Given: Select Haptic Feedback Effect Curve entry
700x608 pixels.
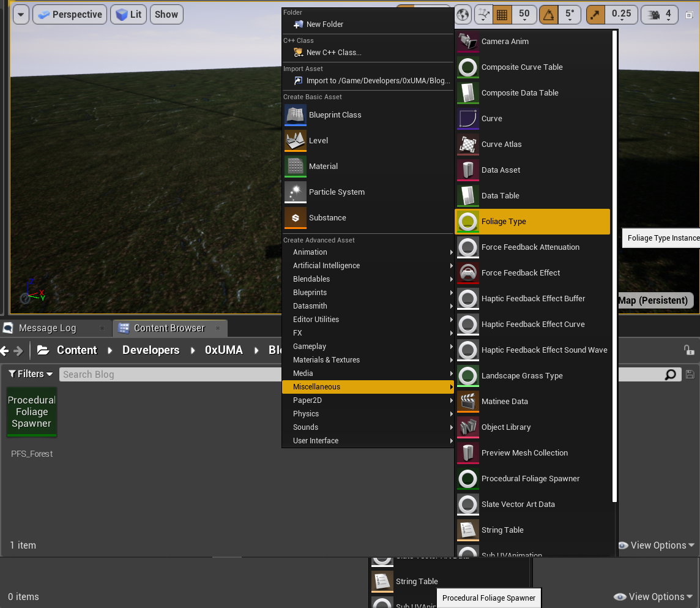Looking at the screenshot, I should tap(532, 325).
